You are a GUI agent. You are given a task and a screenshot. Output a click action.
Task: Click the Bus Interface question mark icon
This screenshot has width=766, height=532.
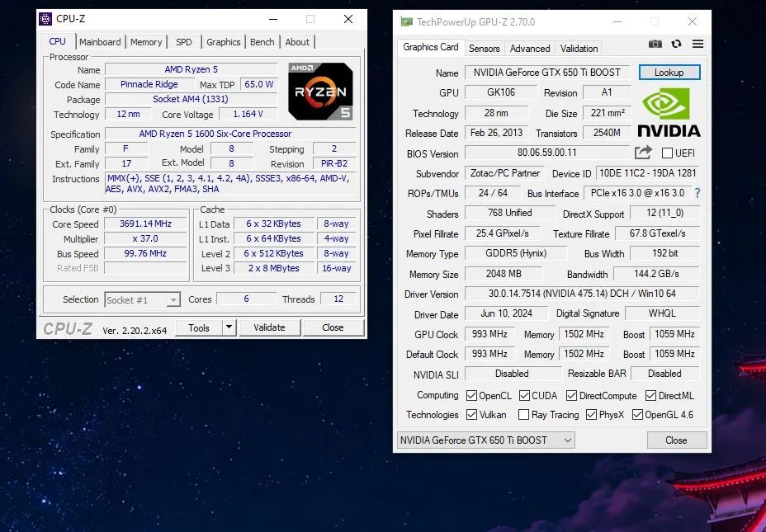pos(697,193)
